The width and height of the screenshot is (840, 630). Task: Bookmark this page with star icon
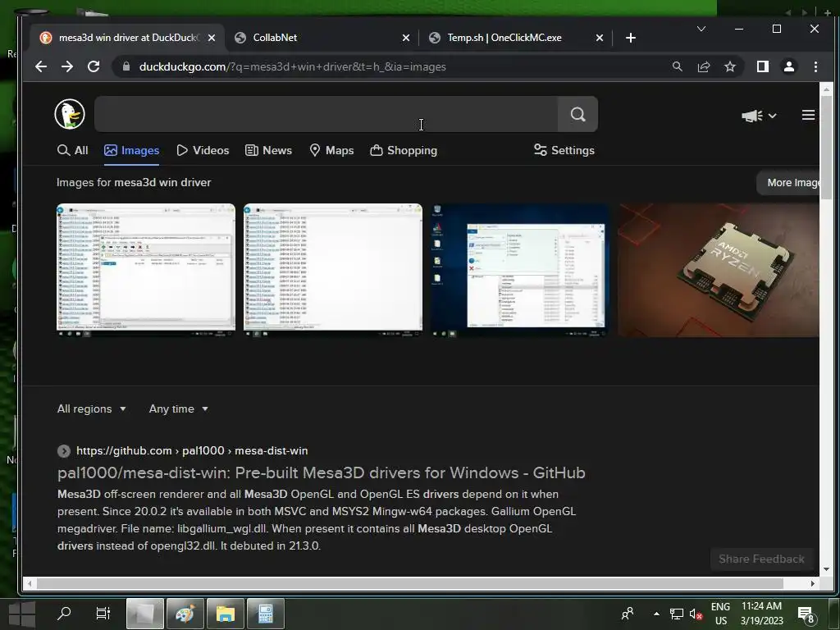point(729,66)
